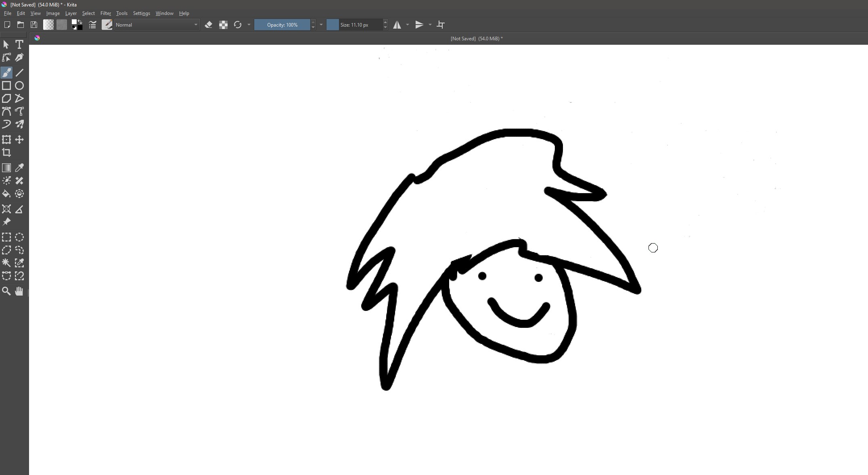Select the Zoom magnifier tool
This screenshot has width=868, height=475.
[x=6, y=291]
